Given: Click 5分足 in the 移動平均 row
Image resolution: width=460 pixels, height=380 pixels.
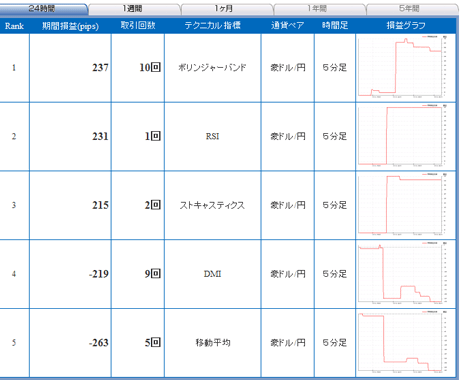Looking at the screenshot, I should (335, 343).
